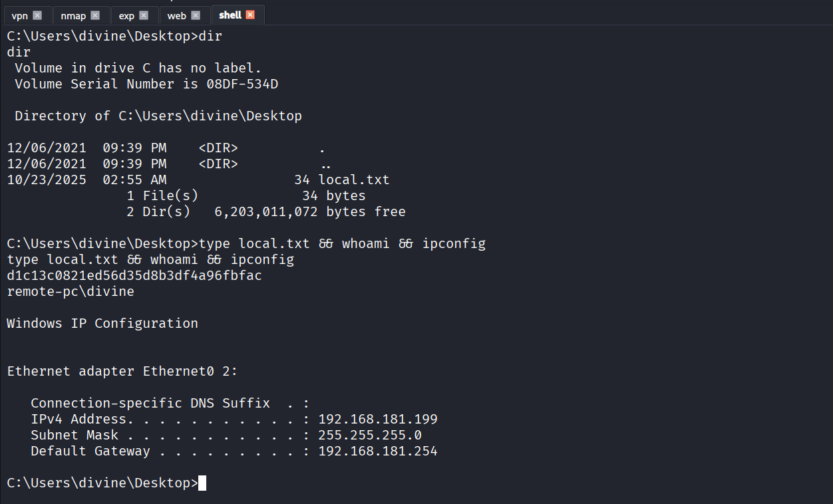This screenshot has height=504, width=833.
Task: Click the blinking cursor at the last prompt
Action: (x=202, y=483)
